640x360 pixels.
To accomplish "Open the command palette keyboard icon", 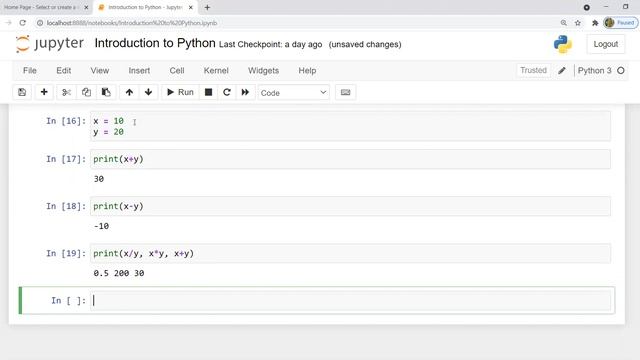I will tap(345, 92).
